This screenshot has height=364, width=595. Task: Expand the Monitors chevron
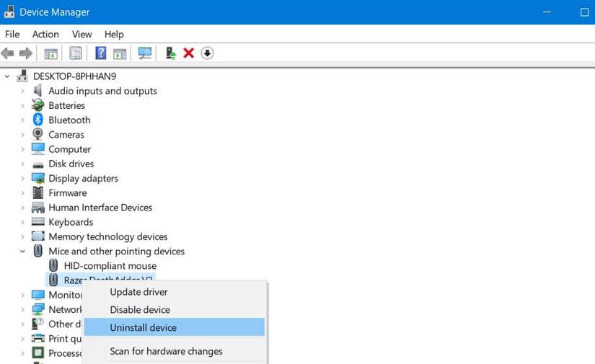tap(23, 295)
